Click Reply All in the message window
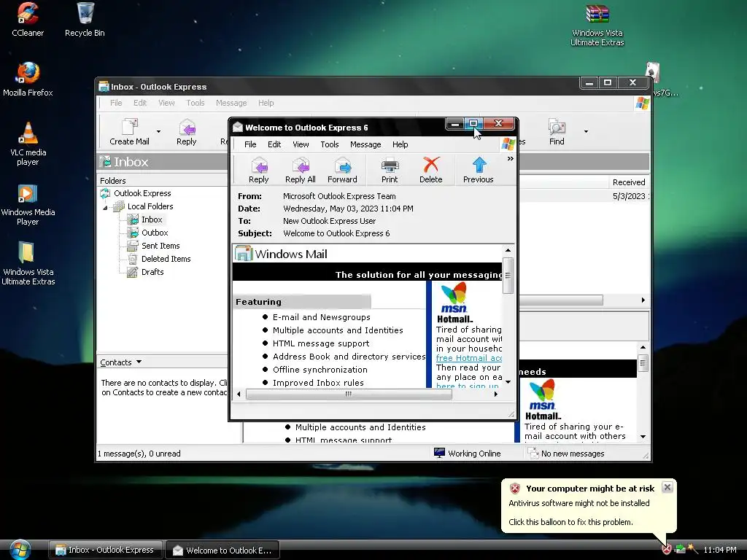 pyautogui.click(x=300, y=170)
